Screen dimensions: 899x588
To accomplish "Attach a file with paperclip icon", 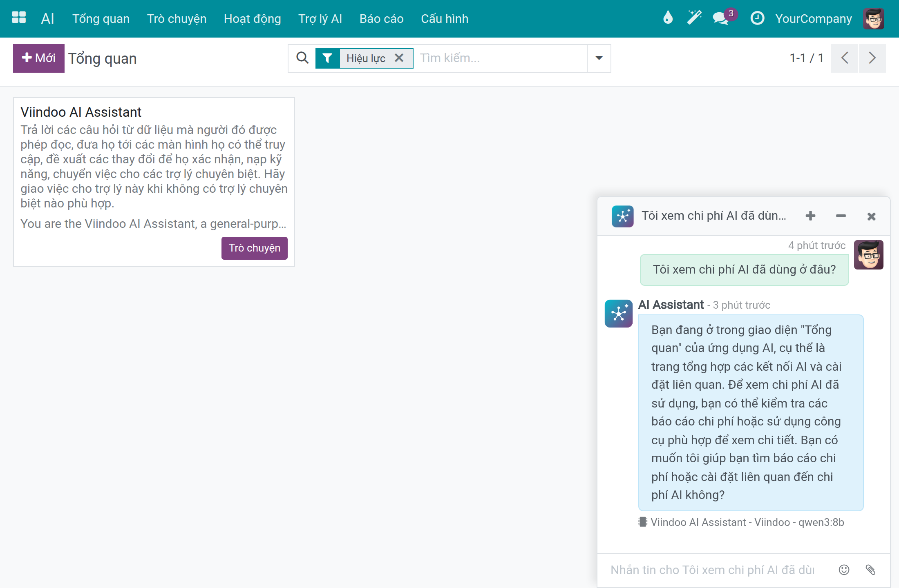I will pyautogui.click(x=870, y=570).
